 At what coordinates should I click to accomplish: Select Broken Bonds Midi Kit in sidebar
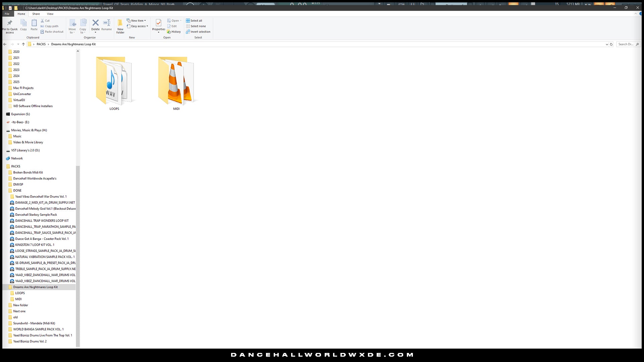coord(28,172)
